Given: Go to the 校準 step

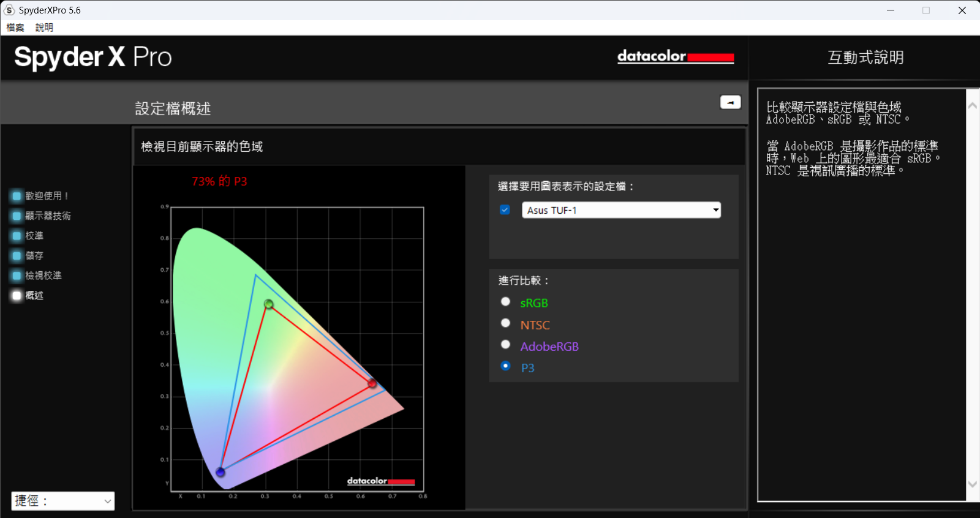Looking at the screenshot, I should 28,236.
